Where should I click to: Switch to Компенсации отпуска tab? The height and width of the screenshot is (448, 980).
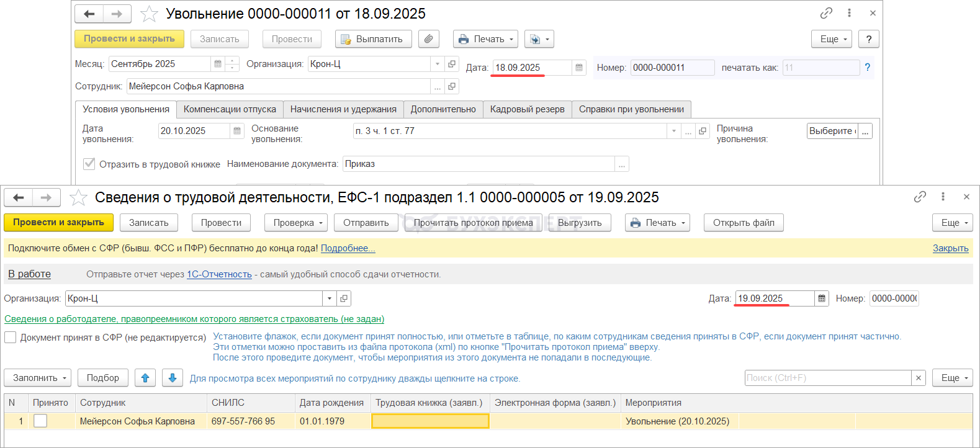pos(230,109)
